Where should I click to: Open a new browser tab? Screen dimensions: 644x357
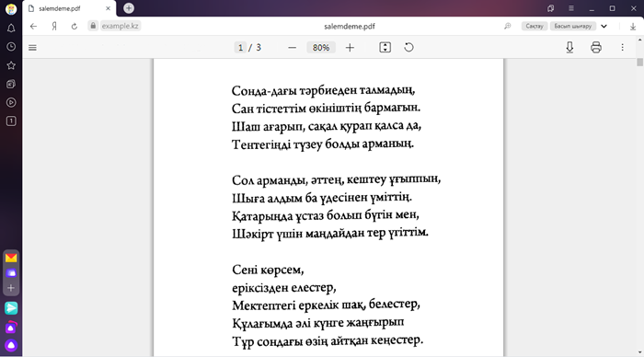(x=129, y=8)
